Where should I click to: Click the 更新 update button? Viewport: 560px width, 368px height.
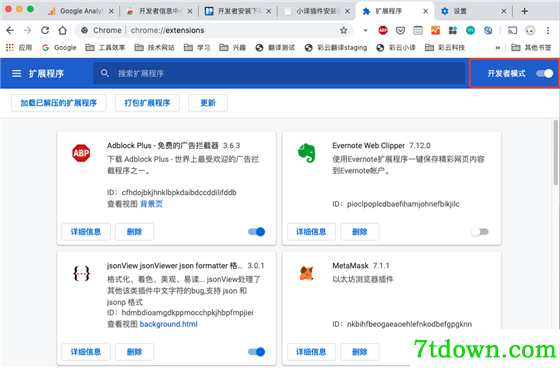pyautogui.click(x=208, y=103)
